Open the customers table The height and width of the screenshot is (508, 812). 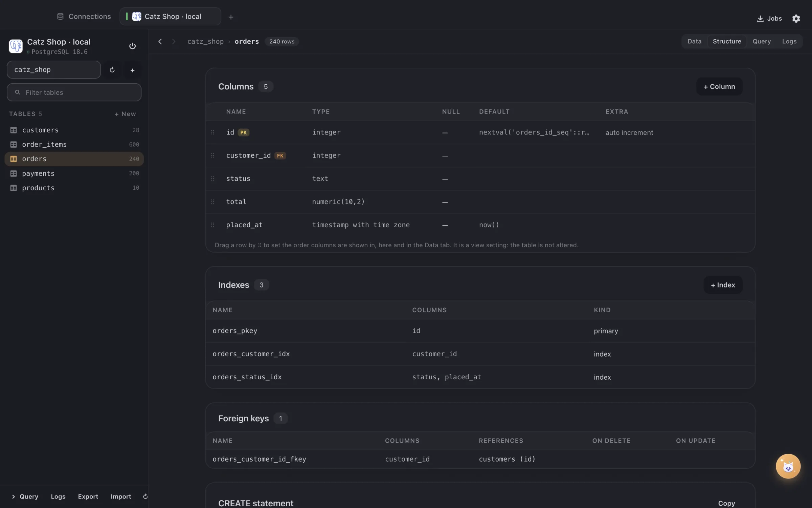click(74, 130)
